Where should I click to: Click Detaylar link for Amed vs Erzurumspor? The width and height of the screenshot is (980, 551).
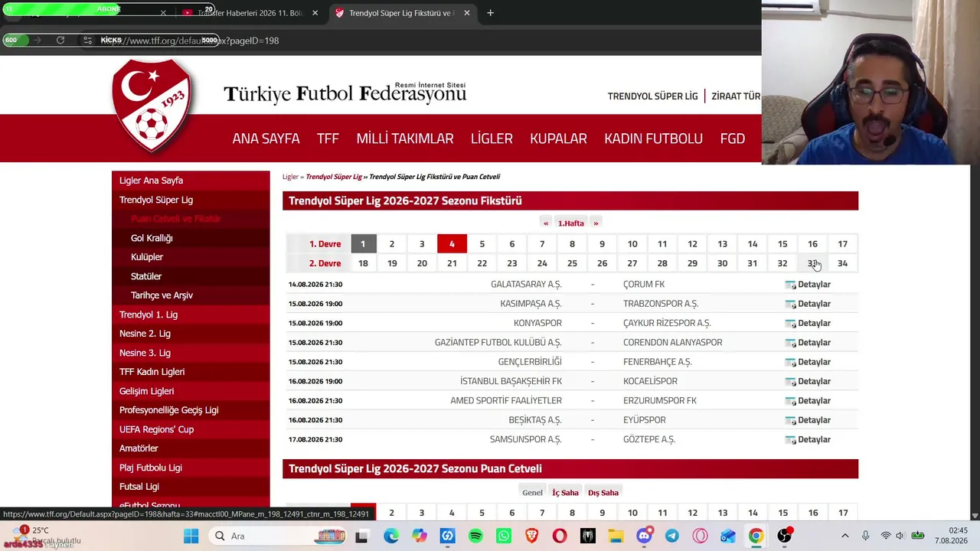pyautogui.click(x=814, y=400)
